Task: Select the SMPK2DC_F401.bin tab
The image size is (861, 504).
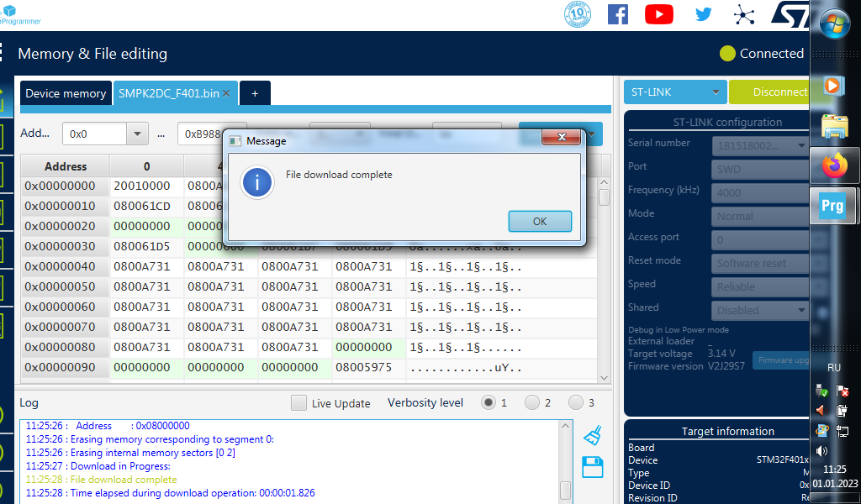Action: coord(168,93)
